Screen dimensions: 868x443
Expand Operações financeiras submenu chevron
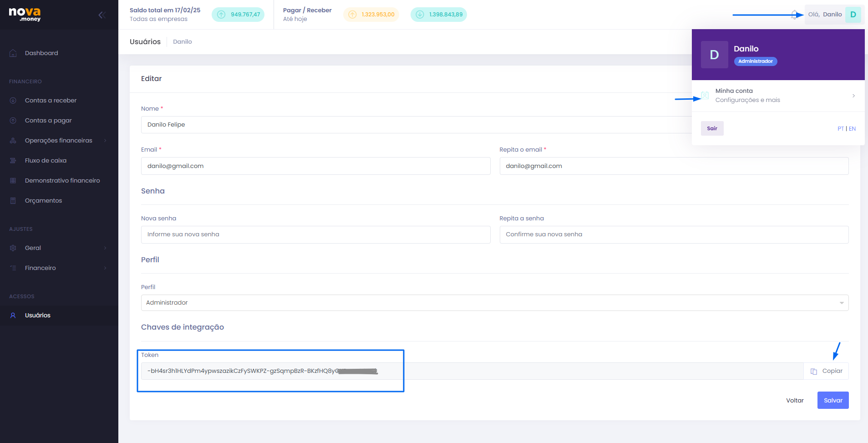click(105, 141)
